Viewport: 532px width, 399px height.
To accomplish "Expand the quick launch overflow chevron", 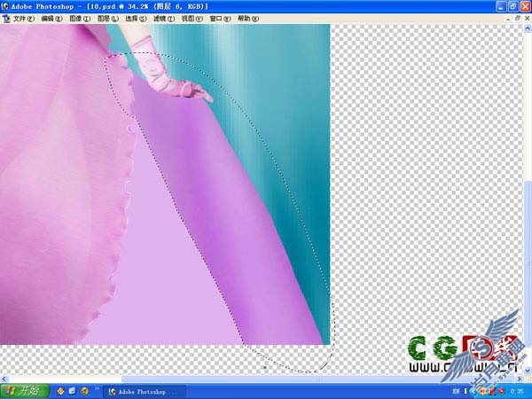I will pos(97,388).
